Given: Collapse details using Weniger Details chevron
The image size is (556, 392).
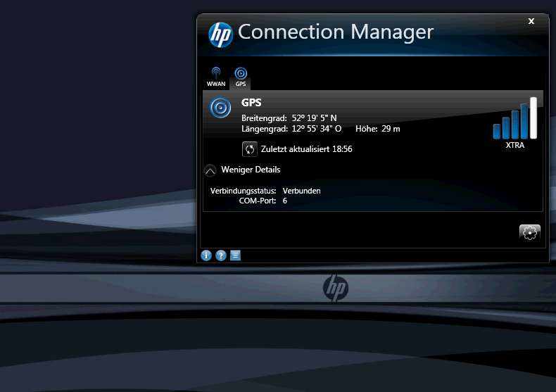Looking at the screenshot, I should pos(210,170).
